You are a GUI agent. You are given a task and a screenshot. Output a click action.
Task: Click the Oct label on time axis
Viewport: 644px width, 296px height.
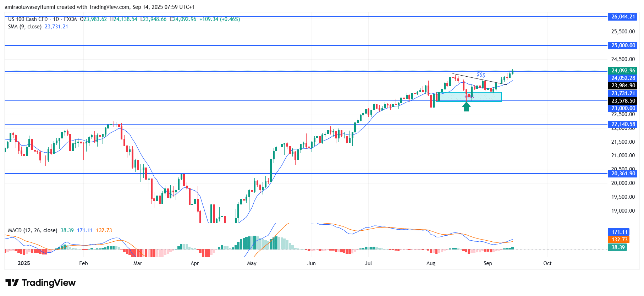point(547,263)
